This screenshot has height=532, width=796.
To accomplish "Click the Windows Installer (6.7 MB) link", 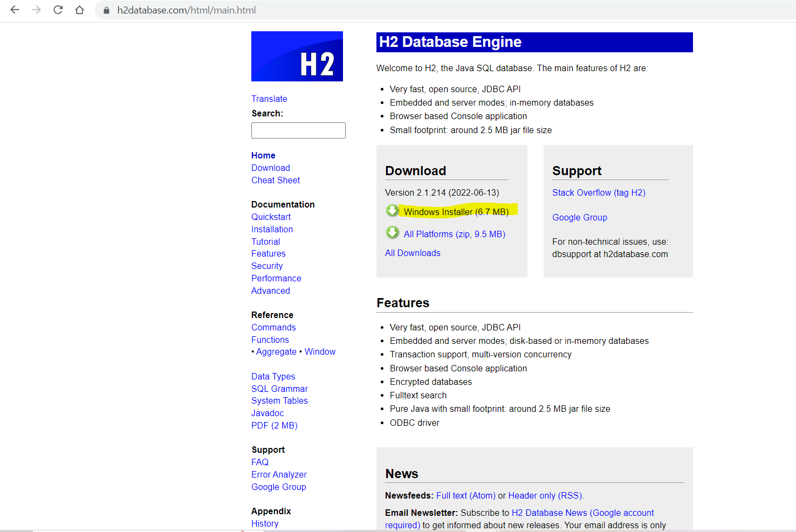I will click(456, 212).
